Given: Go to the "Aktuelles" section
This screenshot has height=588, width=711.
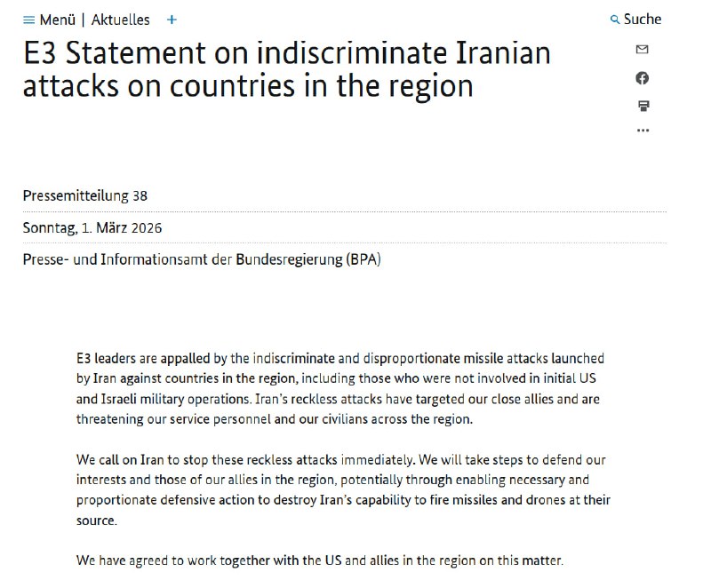Looking at the screenshot, I should 119,20.
